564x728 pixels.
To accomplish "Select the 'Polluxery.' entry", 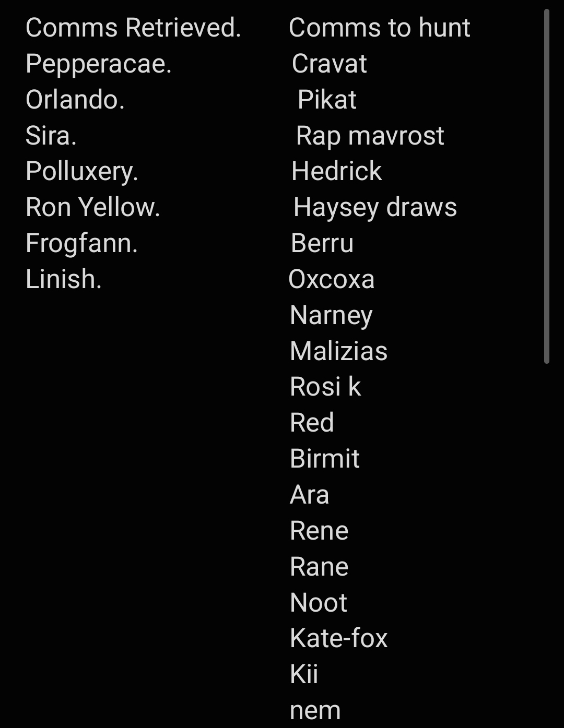I will tap(82, 171).
